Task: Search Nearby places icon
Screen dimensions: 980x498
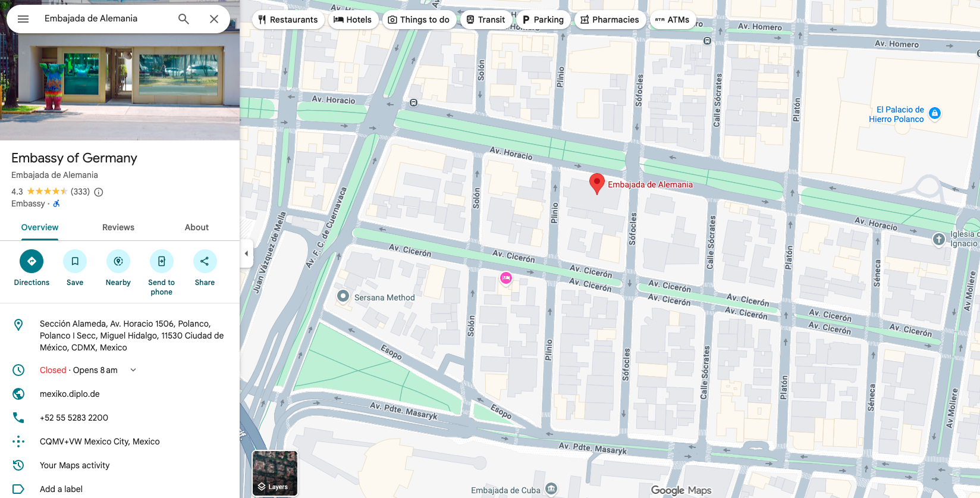Action: click(118, 268)
